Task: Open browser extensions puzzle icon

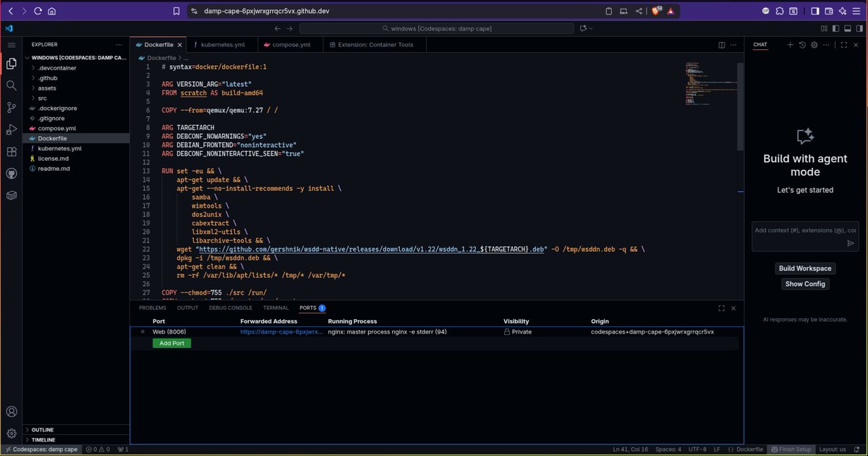Action: coord(780,11)
